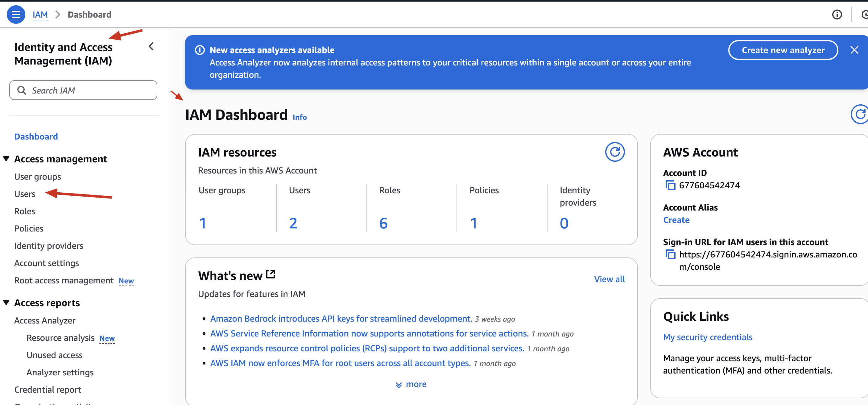Click the Search IAM input field

83,90
